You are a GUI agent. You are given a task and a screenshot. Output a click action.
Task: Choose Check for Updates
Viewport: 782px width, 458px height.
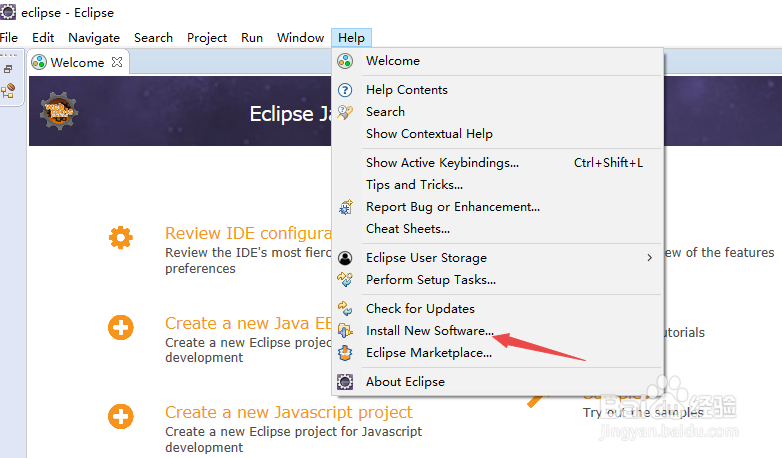(x=498, y=308)
